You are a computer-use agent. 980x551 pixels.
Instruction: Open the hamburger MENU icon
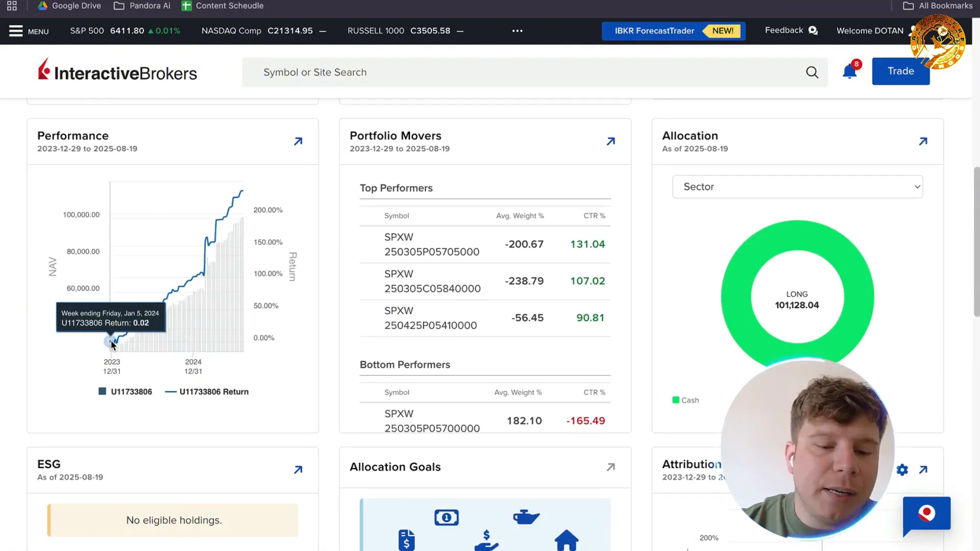pos(16,31)
